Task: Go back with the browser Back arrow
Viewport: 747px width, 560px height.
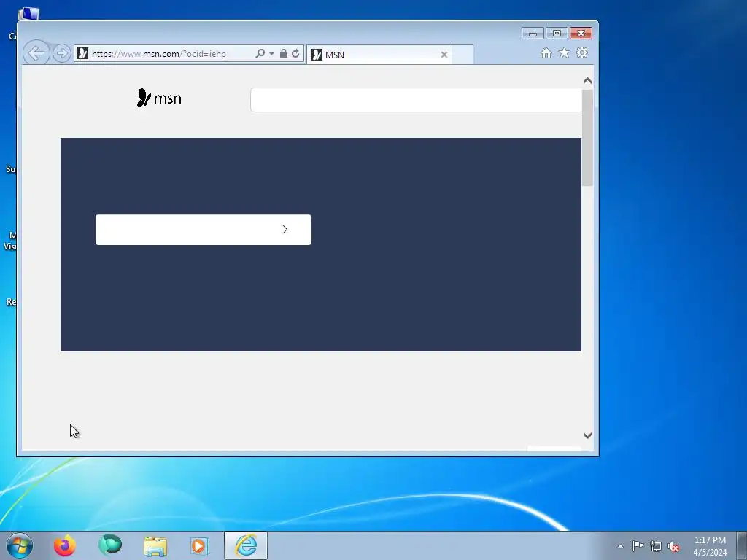Action: coord(36,52)
